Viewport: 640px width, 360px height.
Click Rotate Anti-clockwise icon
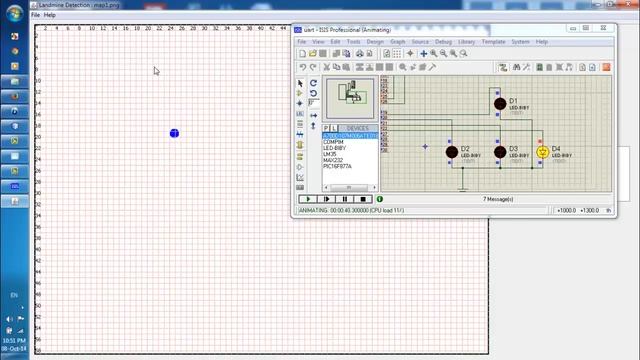point(313,93)
